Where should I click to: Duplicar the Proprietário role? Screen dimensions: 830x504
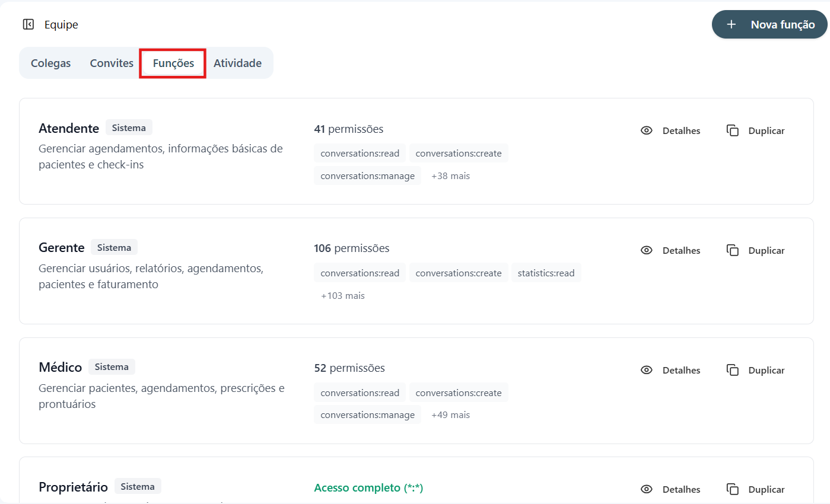[x=756, y=489]
